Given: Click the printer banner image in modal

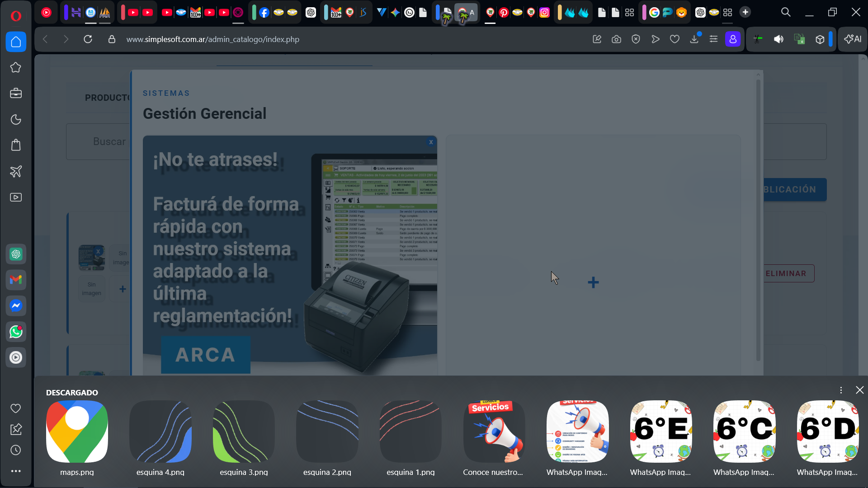Looking at the screenshot, I should (290, 255).
